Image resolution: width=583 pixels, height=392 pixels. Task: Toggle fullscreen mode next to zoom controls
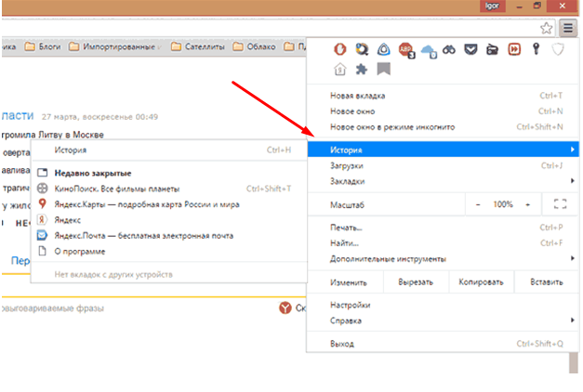559,203
